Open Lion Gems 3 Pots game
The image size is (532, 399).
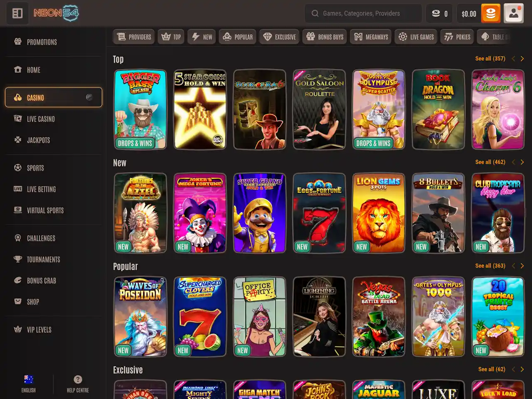[x=379, y=213]
